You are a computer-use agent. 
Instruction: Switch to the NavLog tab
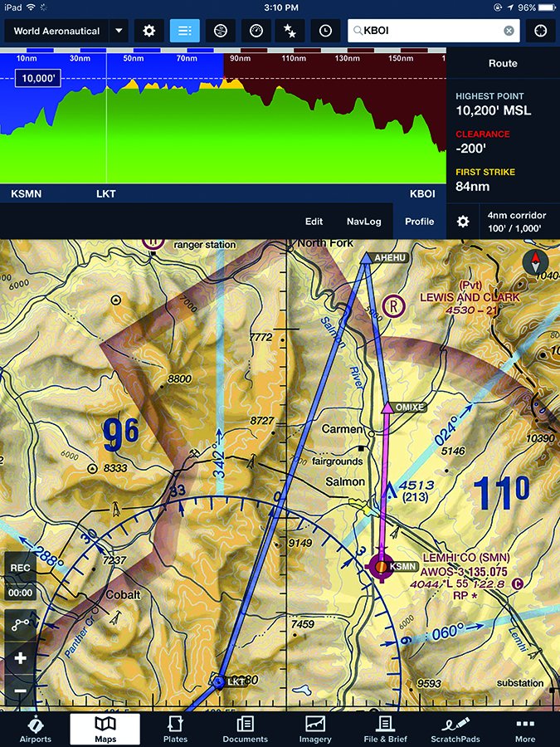[x=363, y=222]
